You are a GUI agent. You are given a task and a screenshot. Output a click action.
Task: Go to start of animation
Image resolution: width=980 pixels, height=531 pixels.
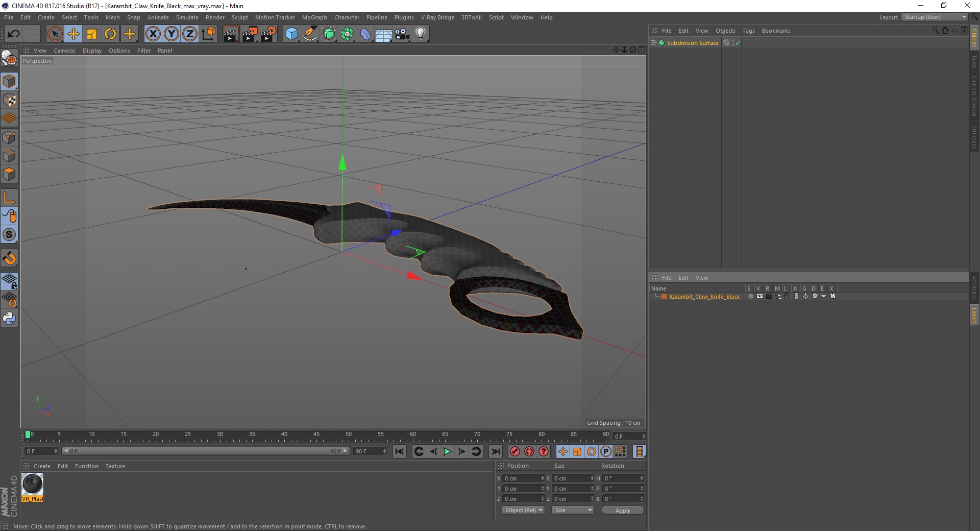click(400, 451)
